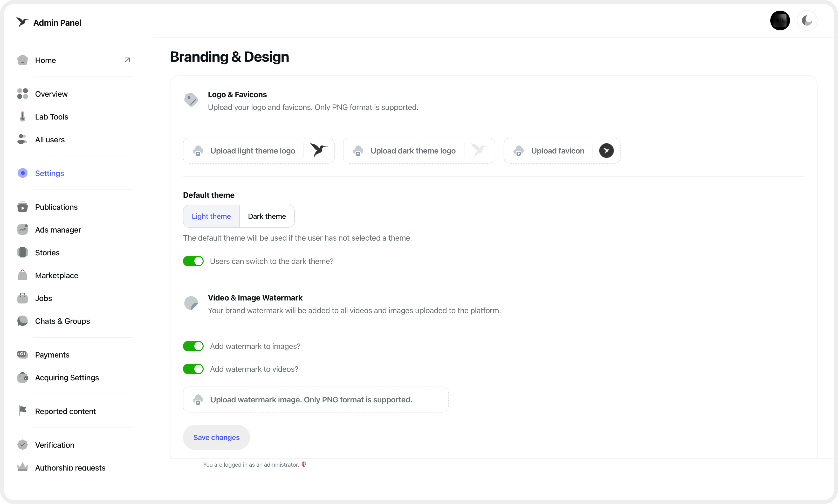The width and height of the screenshot is (838, 504).
Task: Open the user avatar at top right
Action: (x=780, y=21)
